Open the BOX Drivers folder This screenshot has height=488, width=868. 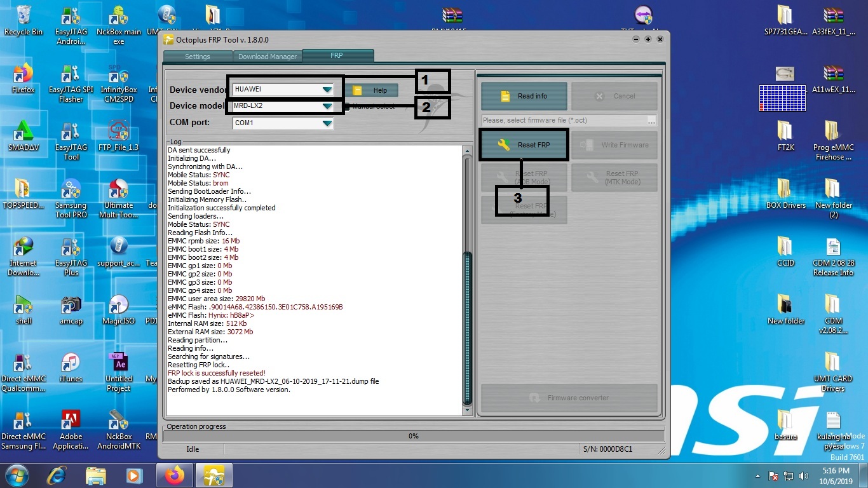click(x=786, y=194)
